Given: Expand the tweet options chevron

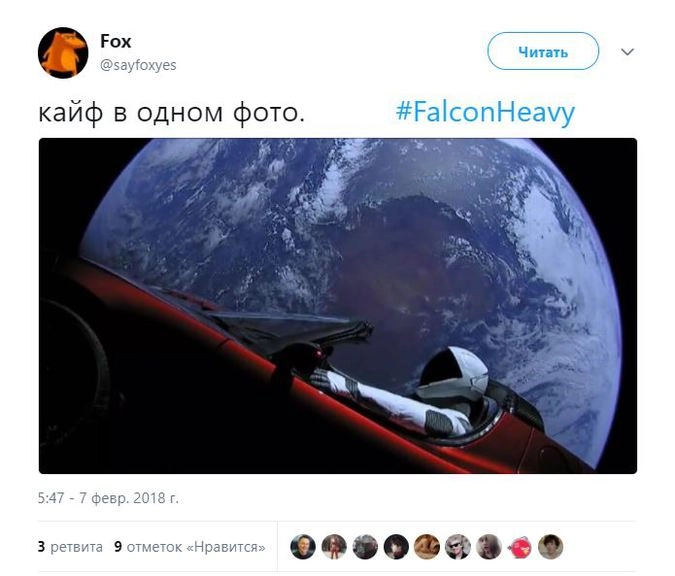Looking at the screenshot, I should coord(628,52).
